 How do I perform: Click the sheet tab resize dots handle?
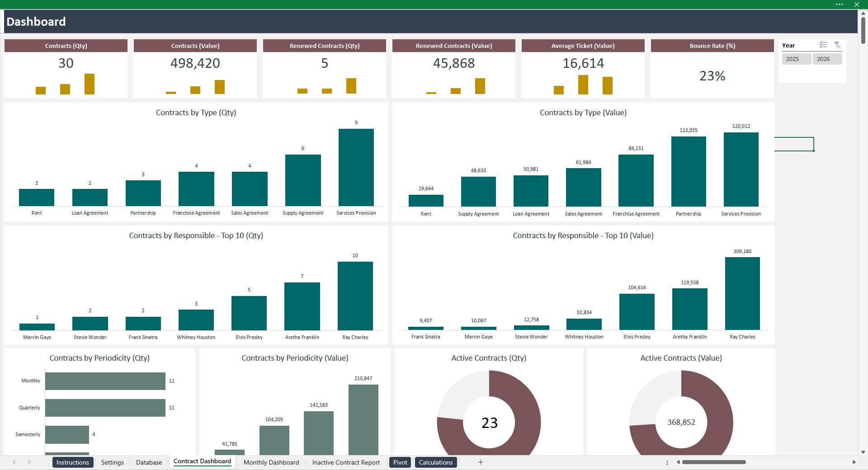pyautogui.click(x=667, y=462)
